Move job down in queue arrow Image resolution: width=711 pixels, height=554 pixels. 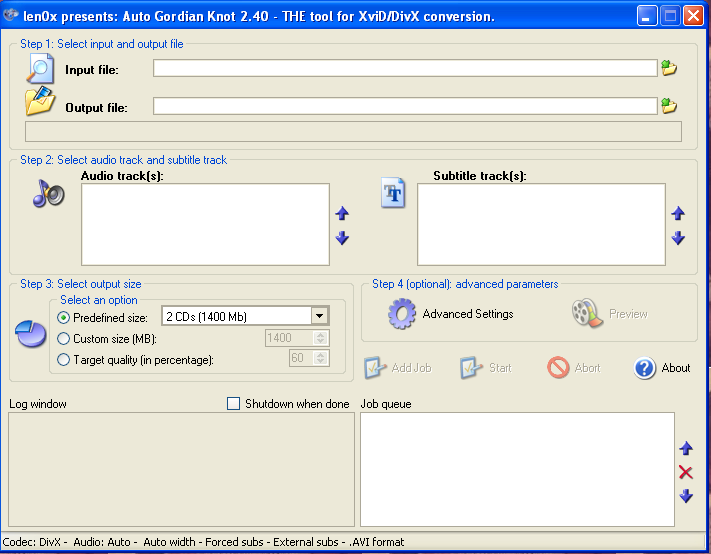tap(686, 496)
